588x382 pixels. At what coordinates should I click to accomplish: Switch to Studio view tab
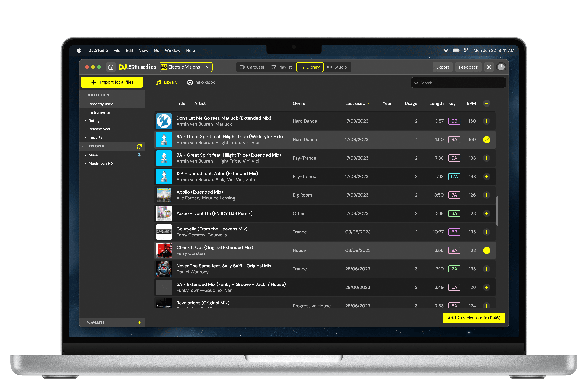click(x=337, y=67)
